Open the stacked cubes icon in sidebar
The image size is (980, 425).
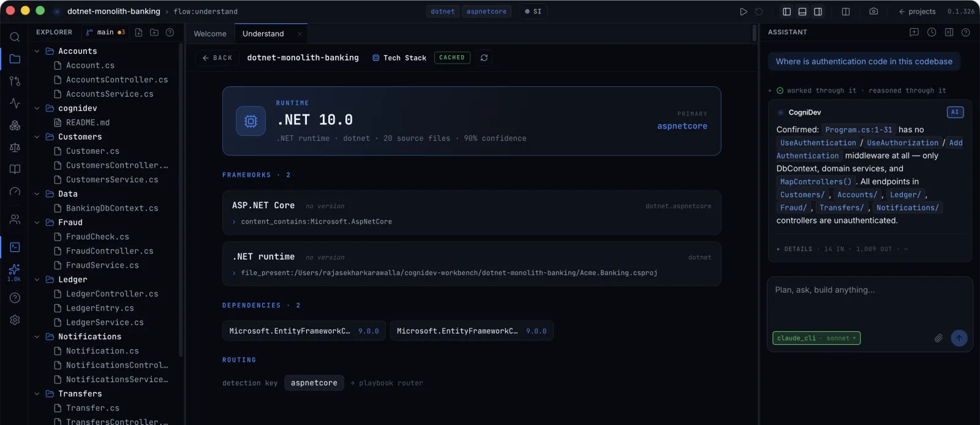coord(15,125)
